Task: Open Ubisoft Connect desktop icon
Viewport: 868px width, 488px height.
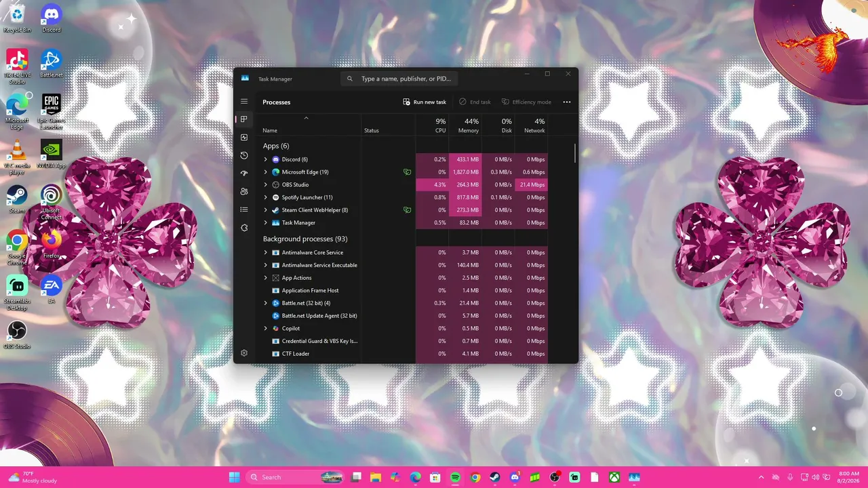Action: pos(52,203)
